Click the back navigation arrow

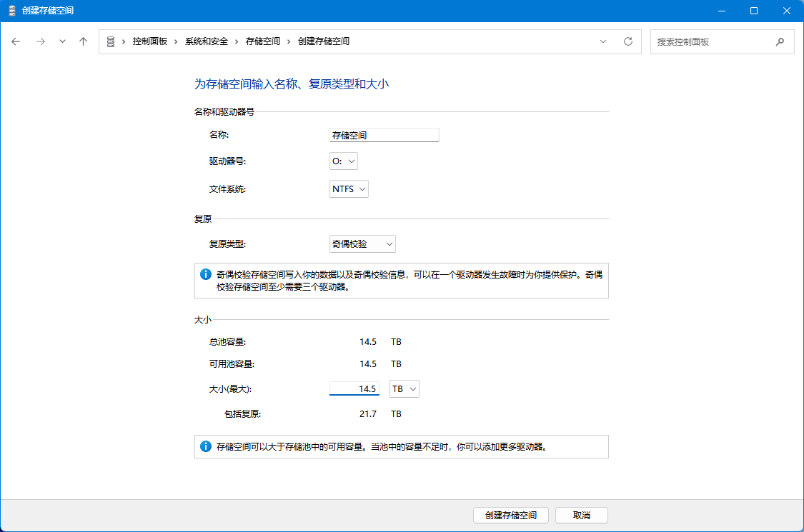tap(16, 41)
